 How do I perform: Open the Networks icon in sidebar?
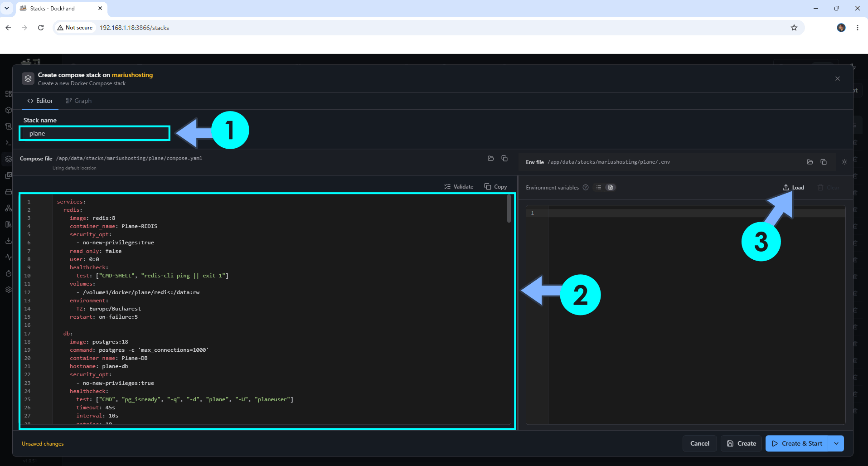pos(8,208)
